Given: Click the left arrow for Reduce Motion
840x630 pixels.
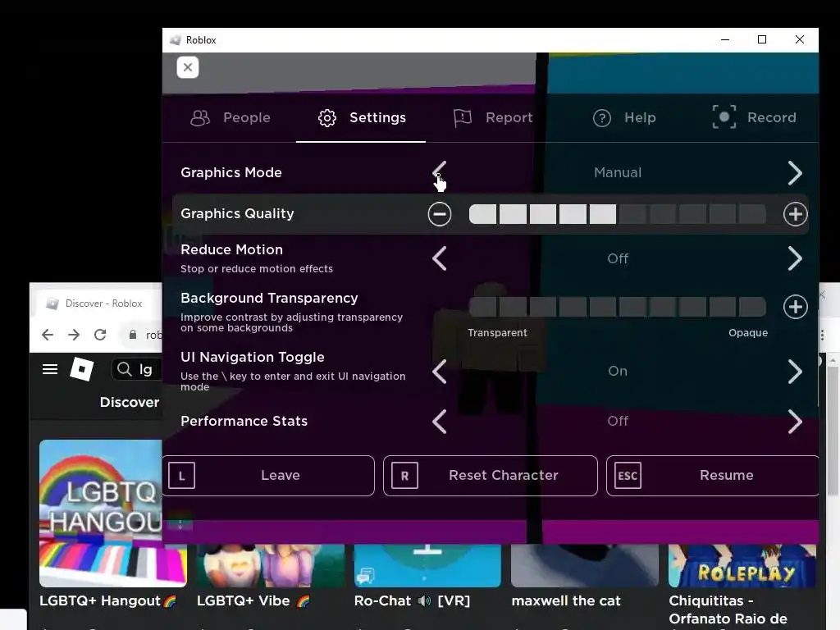Looking at the screenshot, I should (x=440, y=258).
